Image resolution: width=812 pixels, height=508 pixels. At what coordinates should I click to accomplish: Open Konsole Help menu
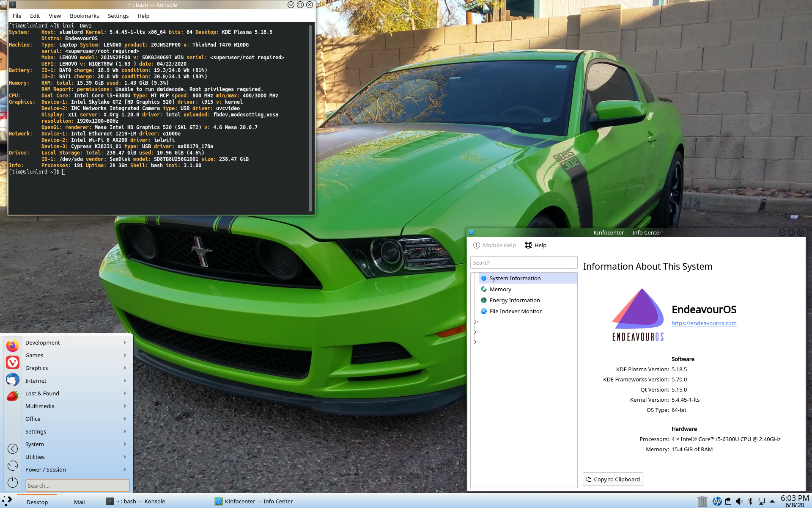click(143, 16)
